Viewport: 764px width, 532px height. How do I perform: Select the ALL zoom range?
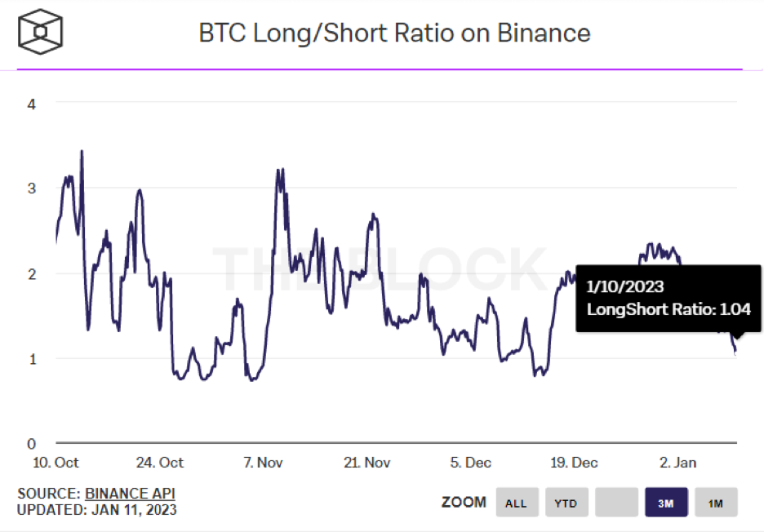(x=516, y=503)
